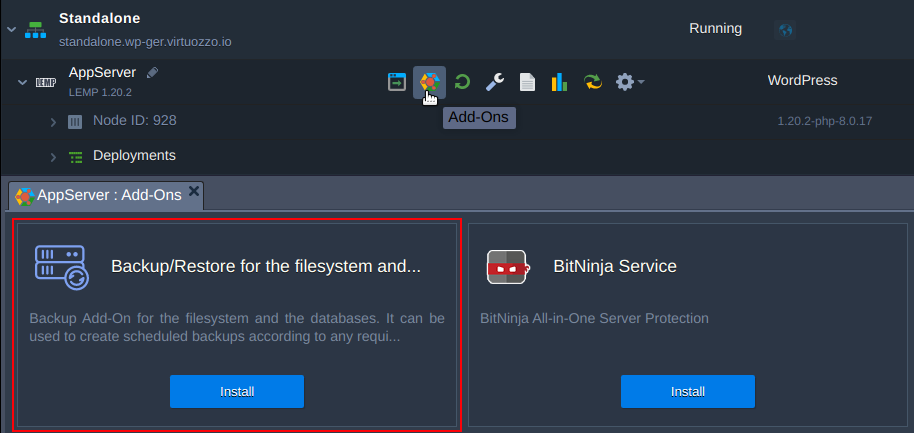Close the AppServer : Add-Ons tab
914x433 pixels.
(x=194, y=191)
